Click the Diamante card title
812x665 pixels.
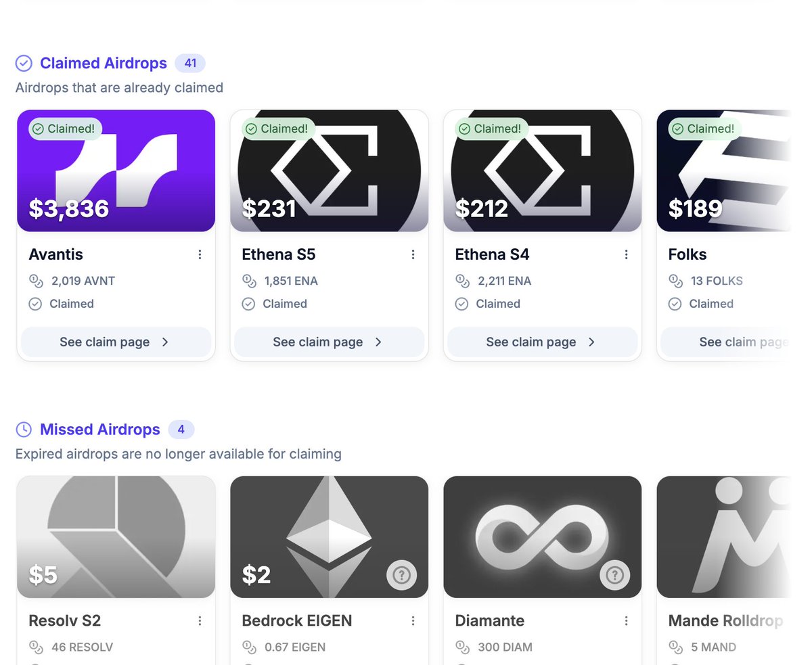[489, 620]
